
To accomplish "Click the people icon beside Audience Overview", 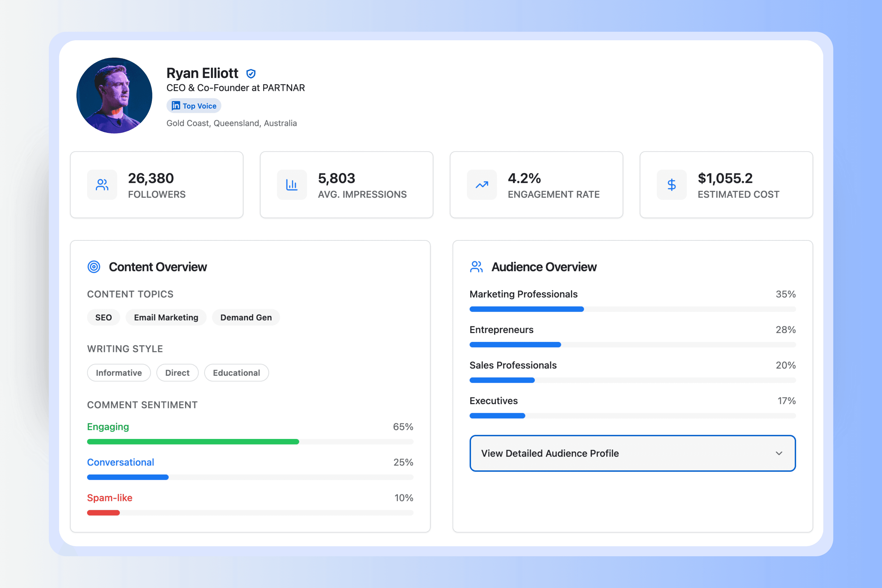I will click(x=476, y=267).
